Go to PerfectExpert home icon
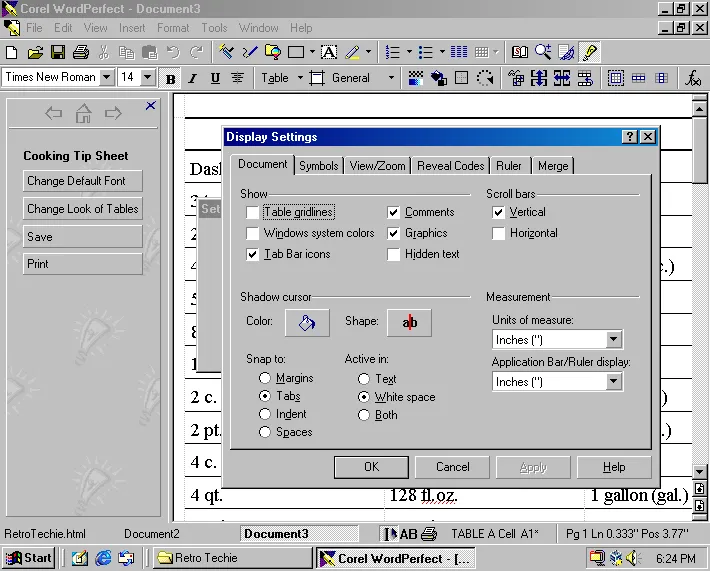This screenshot has height=571, width=710. click(83, 113)
